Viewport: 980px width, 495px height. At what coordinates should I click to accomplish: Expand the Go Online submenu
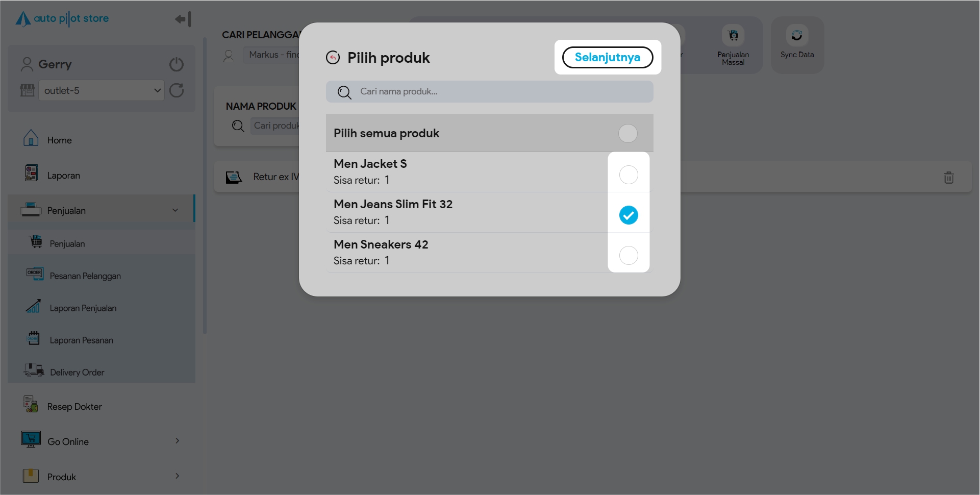(177, 441)
